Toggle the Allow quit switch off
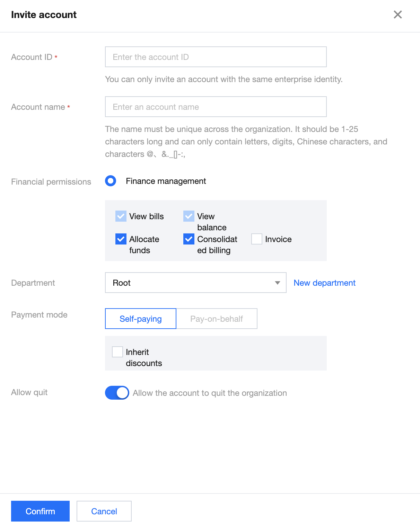 [117, 393]
